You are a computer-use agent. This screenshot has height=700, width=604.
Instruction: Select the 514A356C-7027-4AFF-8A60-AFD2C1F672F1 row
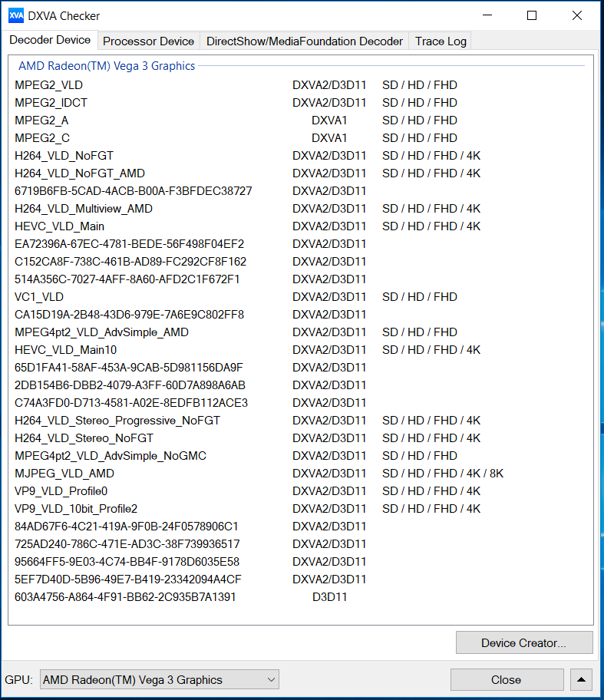(299, 279)
